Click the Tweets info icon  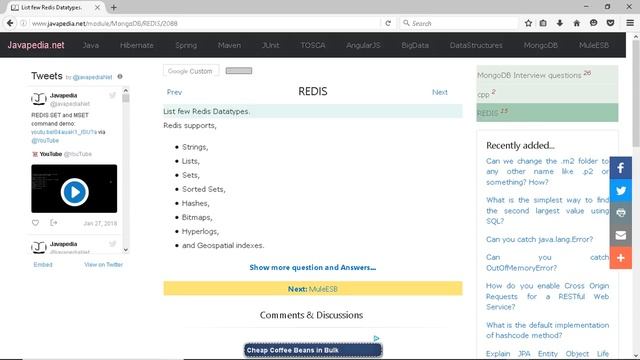point(120,76)
